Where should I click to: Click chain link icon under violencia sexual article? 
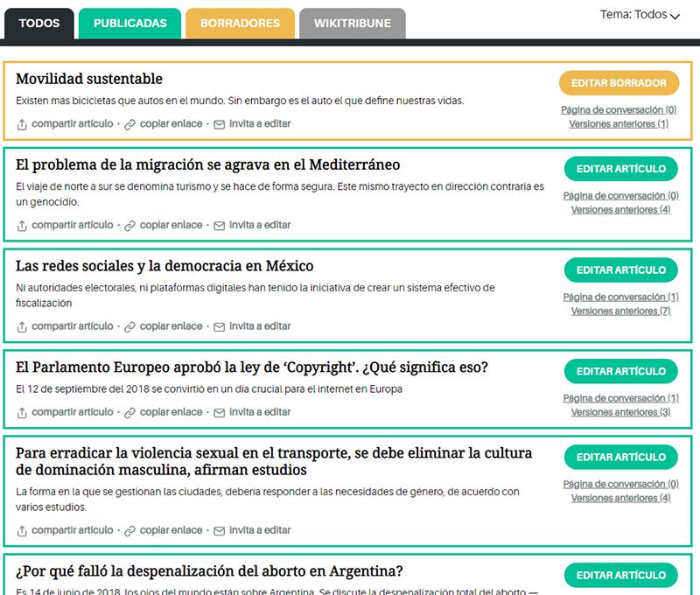click(x=130, y=531)
